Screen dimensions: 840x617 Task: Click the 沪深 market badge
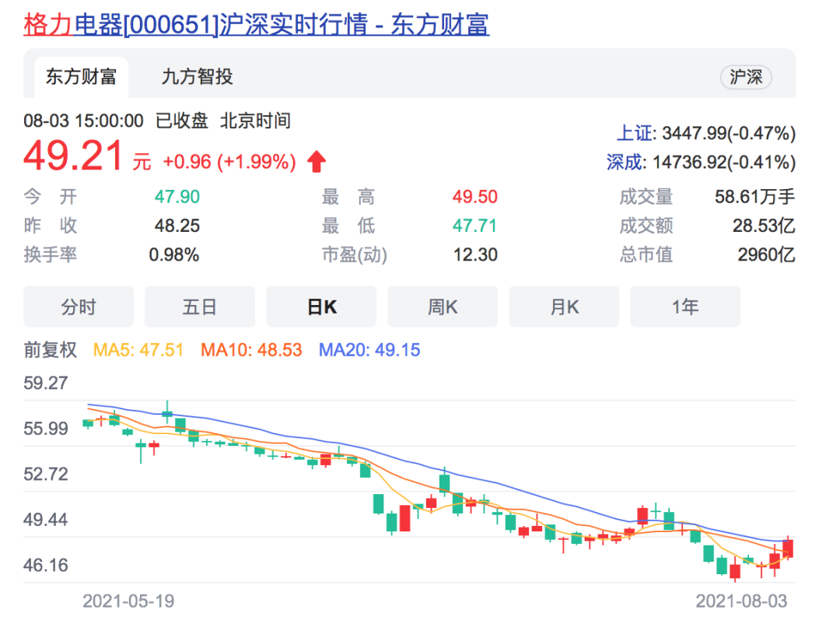(746, 77)
